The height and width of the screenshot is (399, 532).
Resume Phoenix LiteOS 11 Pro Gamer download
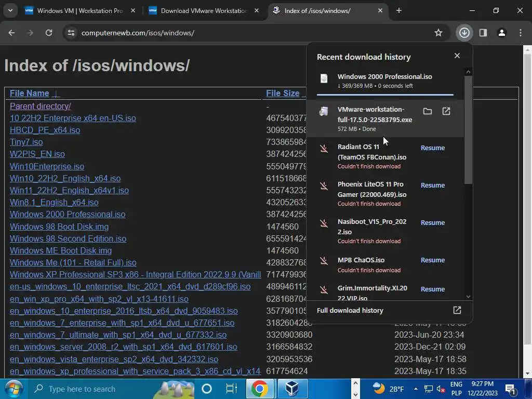tap(433, 185)
